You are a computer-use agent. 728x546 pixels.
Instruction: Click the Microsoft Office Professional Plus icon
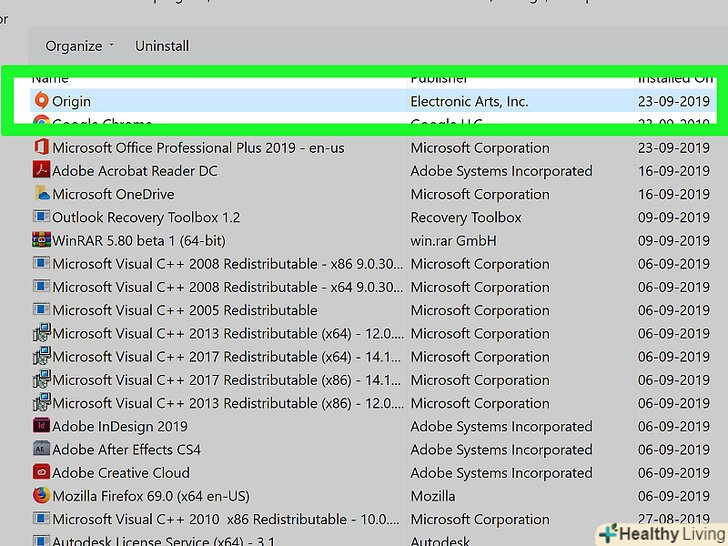pyautogui.click(x=41, y=148)
